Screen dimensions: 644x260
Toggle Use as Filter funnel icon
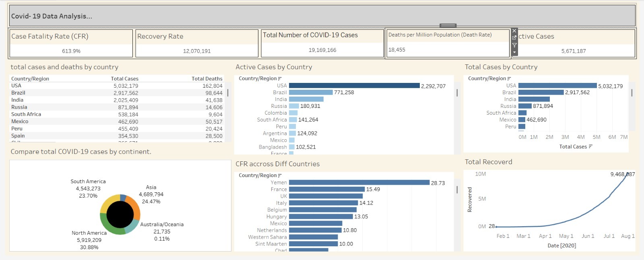[514, 45]
